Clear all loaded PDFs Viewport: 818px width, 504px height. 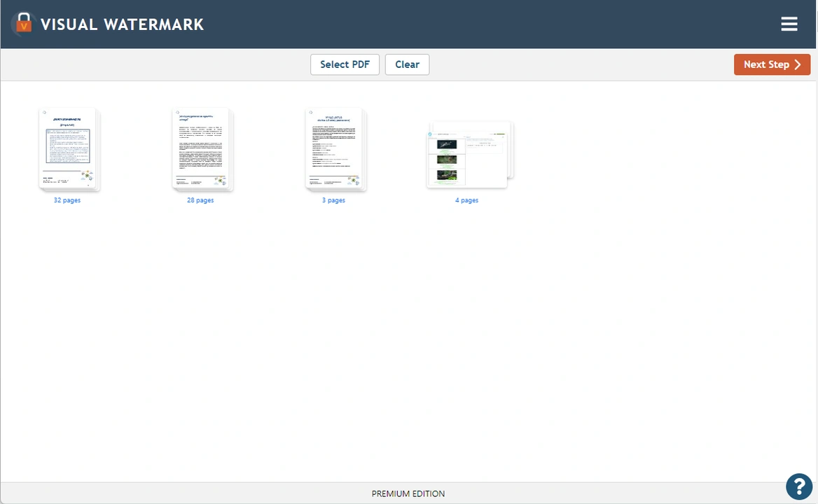click(x=407, y=64)
